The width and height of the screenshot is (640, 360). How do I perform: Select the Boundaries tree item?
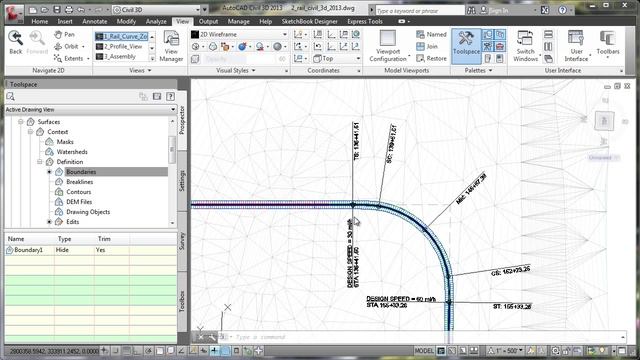coord(81,172)
